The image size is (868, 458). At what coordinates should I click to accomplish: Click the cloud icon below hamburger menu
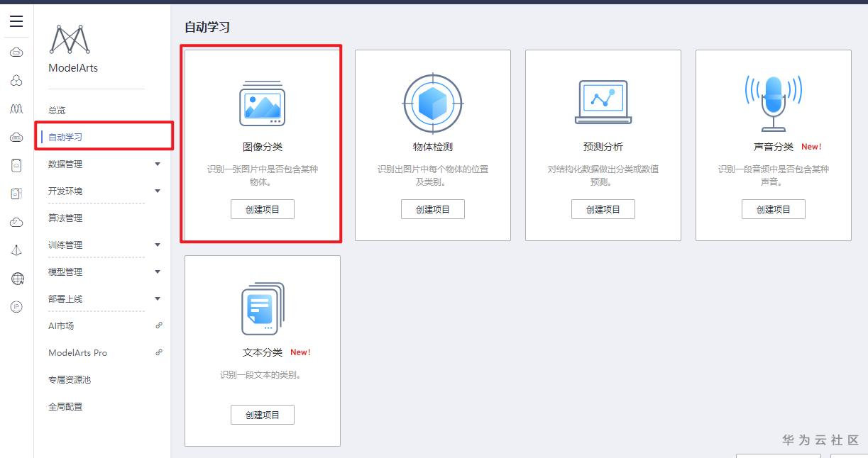[16, 52]
